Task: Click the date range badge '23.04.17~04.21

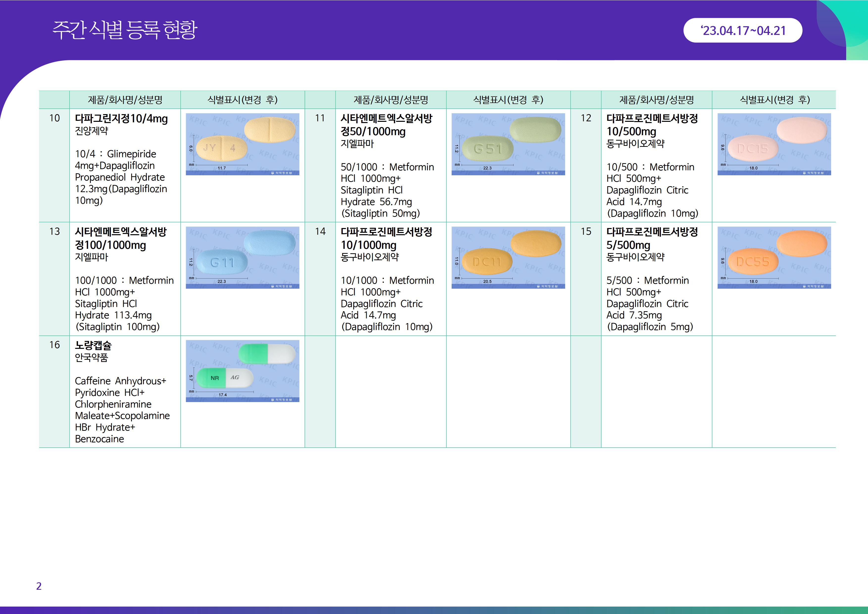Action: [x=743, y=31]
